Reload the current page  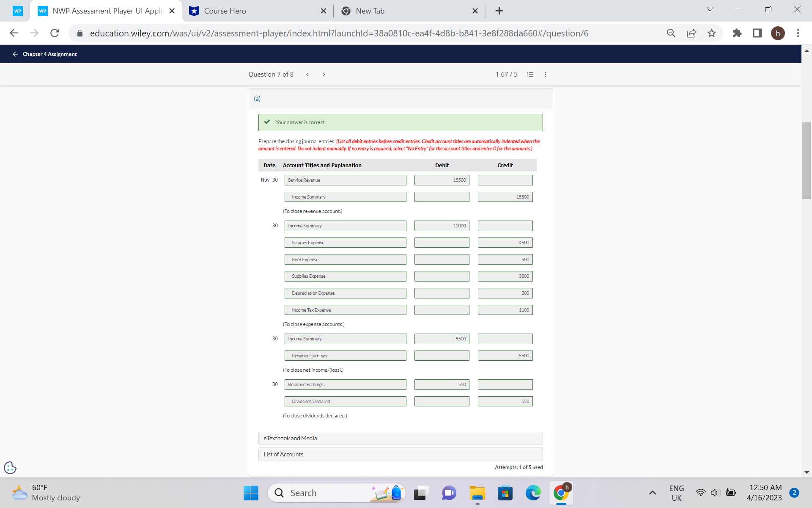55,33
